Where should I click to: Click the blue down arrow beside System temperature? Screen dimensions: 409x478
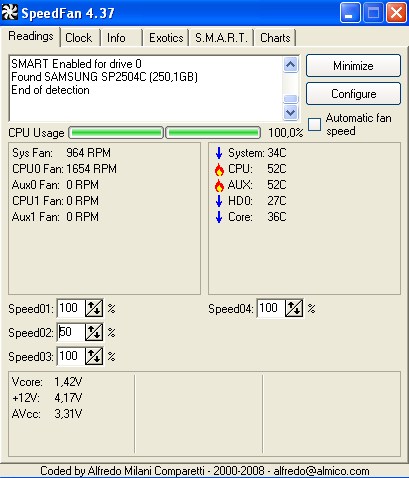(x=219, y=153)
